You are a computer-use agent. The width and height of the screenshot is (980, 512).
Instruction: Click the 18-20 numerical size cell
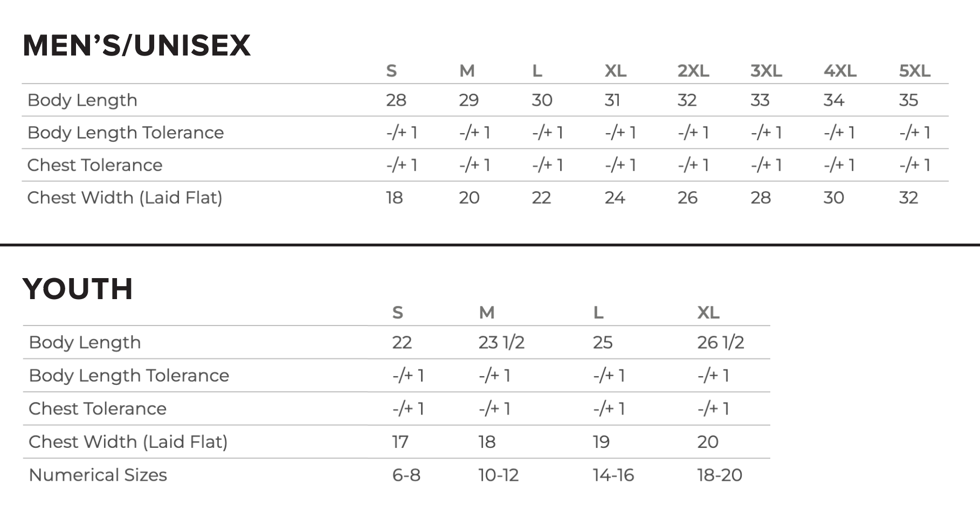click(719, 475)
